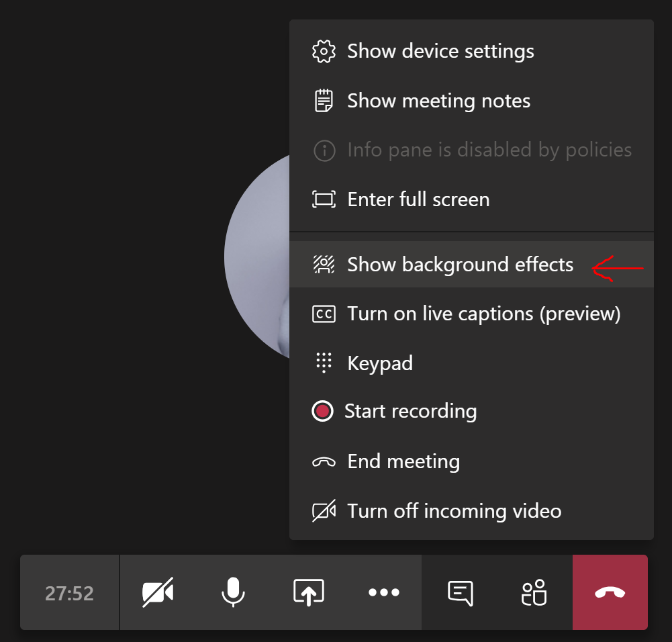Select Show meeting notes option
672x642 pixels.
click(x=471, y=101)
